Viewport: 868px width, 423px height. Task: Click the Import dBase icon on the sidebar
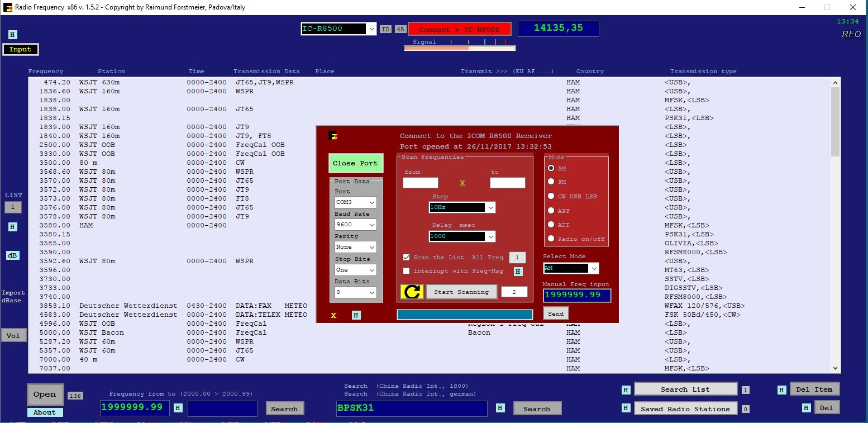click(x=13, y=296)
